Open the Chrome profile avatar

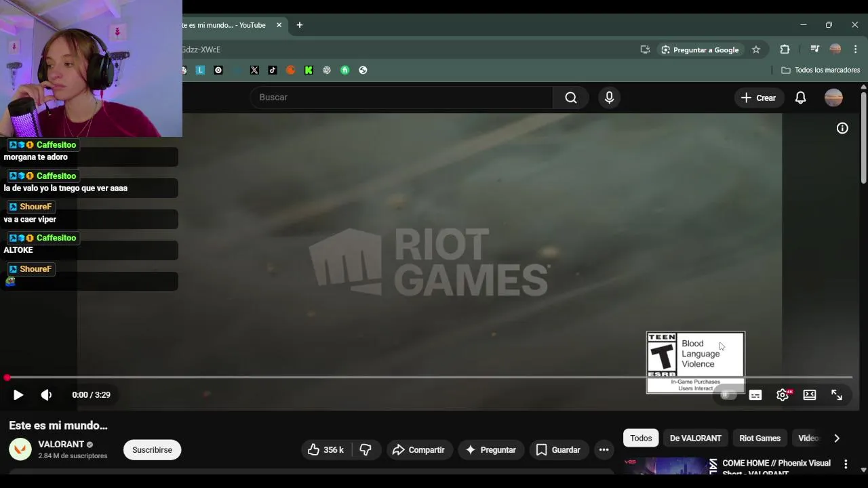835,49
